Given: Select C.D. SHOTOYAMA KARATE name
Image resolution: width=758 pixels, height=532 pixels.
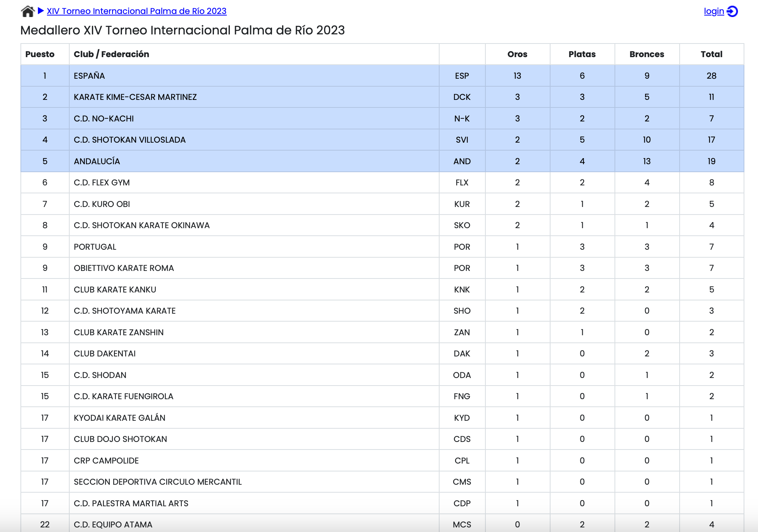Looking at the screenshot, I should pyautogui.click(x=125, y=311).
